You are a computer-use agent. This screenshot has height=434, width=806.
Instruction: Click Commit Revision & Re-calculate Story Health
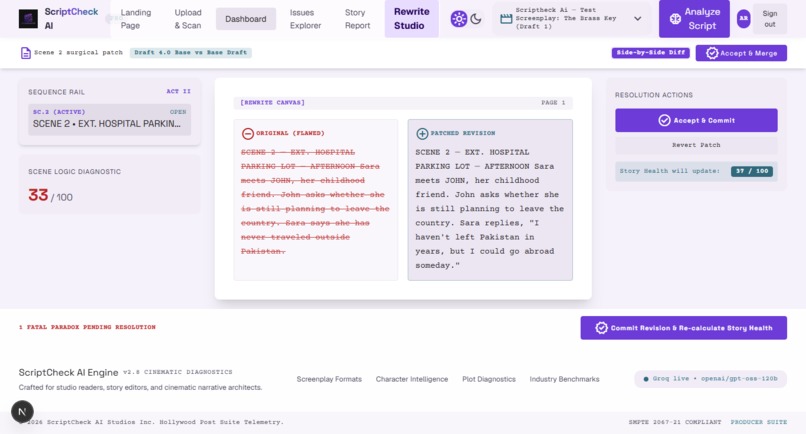point(684,328)
